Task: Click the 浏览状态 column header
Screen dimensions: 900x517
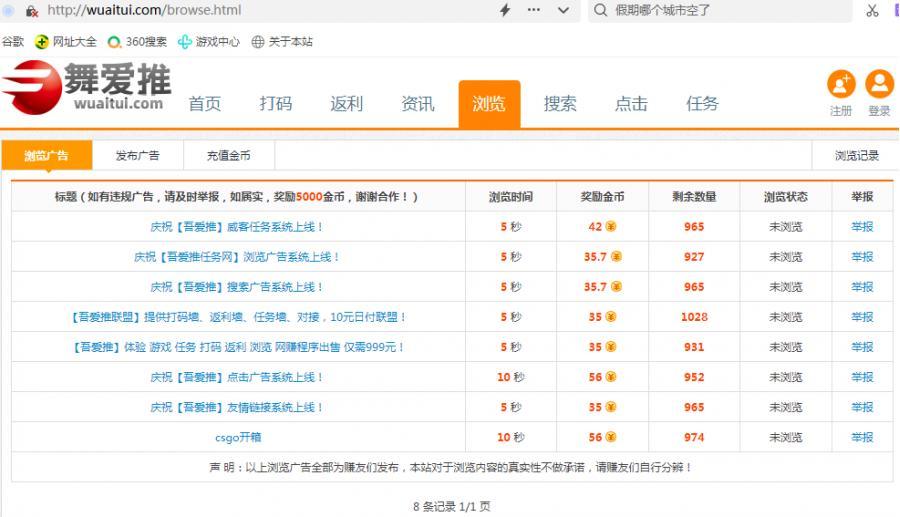Action: [785, 197]
